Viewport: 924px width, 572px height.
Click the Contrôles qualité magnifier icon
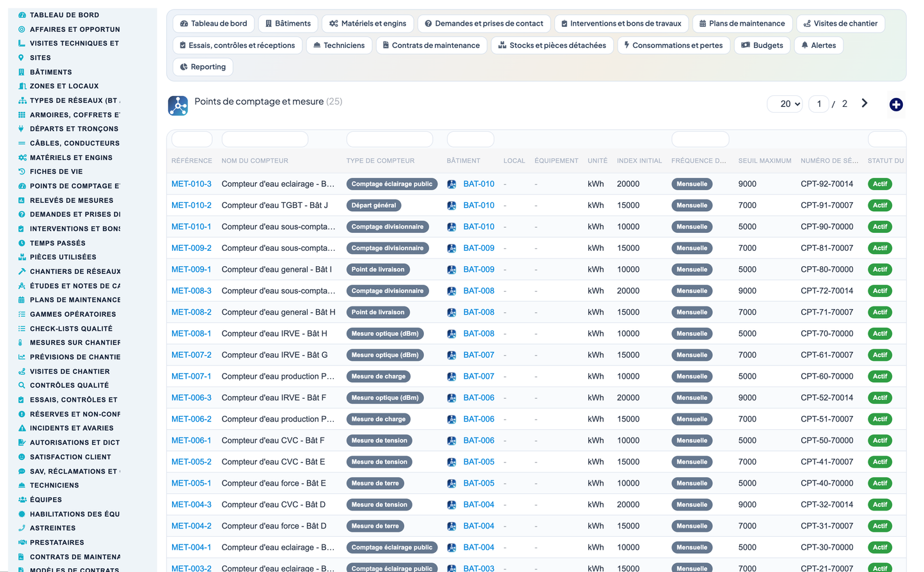click(22, 385)
